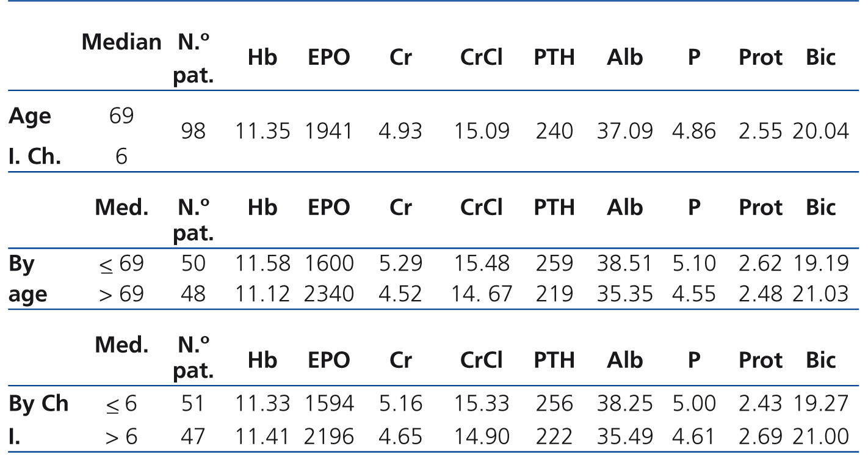Click the EPO value 1941
The width and height of the screenshot is (868, 465).
tap(329, 131)
